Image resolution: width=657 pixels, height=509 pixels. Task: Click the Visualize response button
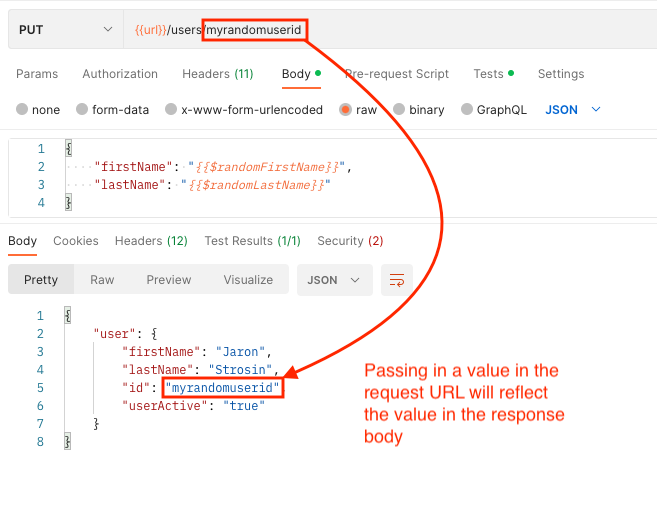point(248,280)
